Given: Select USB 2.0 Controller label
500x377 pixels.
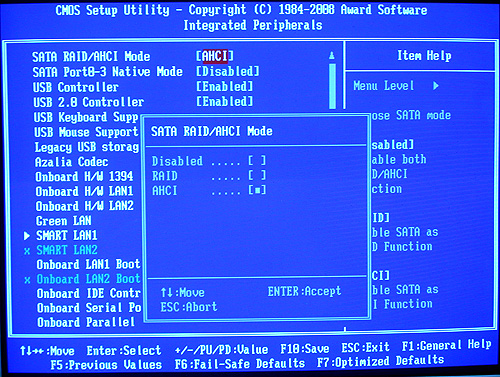Looking at the screenshot, I should (89, 102).
